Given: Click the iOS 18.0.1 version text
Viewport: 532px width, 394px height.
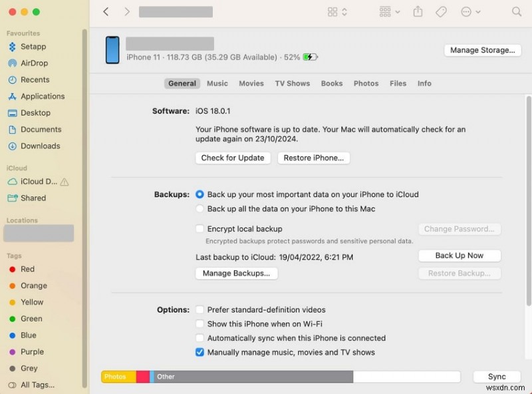Looking at the screenshot, I should 213,111.
